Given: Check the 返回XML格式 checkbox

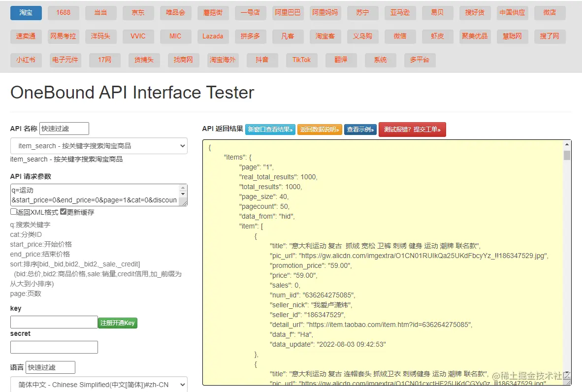Looking at the screenshot, I should pyautogui.click(x=13, y=212).
